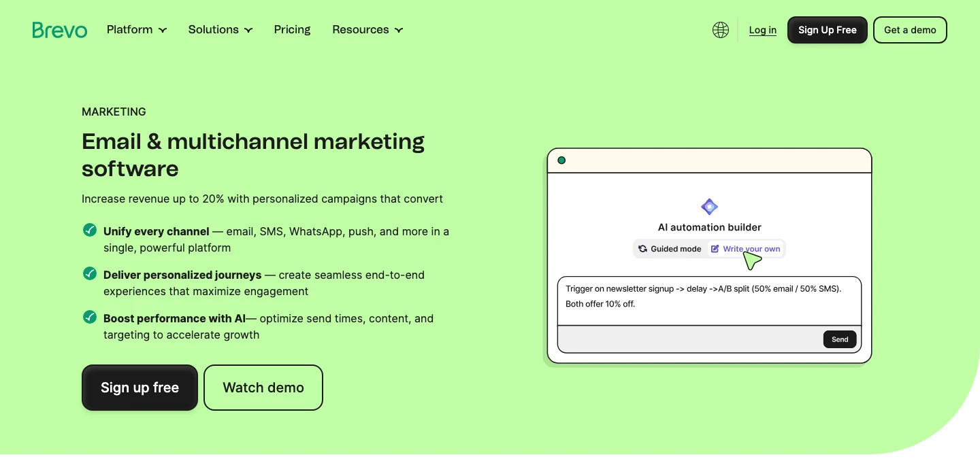Click the purple AI automation builder icon
The height and width of the screenshot is (459, 980).
point(710,207)
